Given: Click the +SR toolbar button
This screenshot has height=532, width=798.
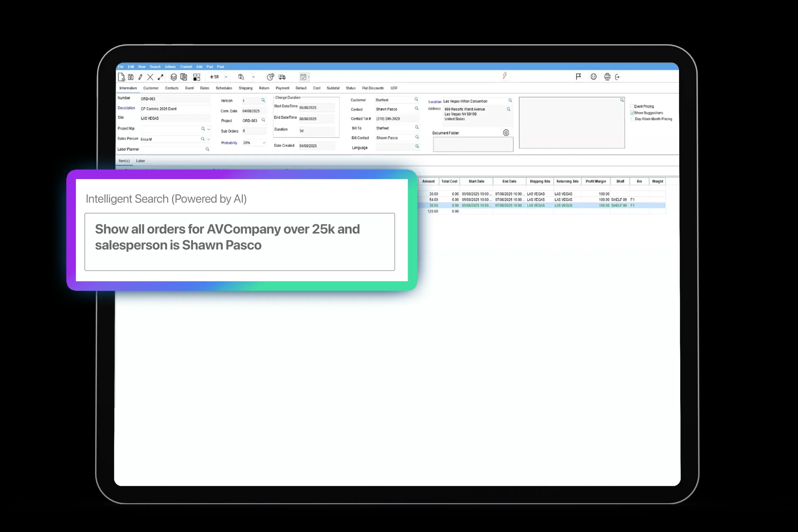Looking at the screenshot, I should [214, 77].
